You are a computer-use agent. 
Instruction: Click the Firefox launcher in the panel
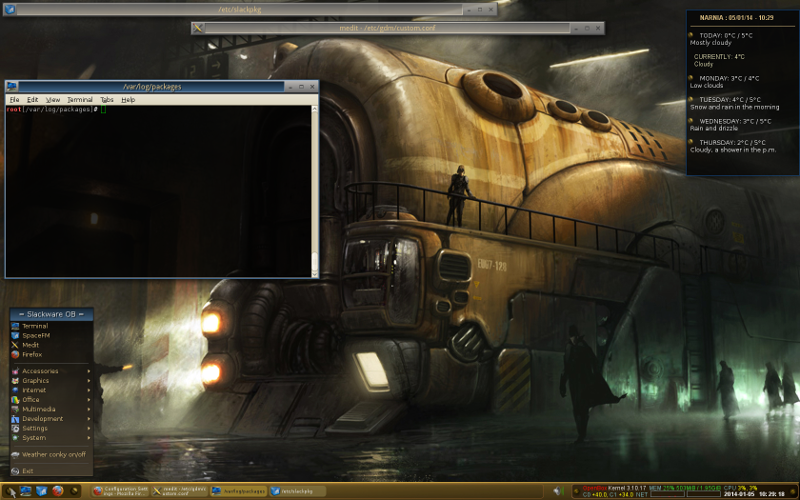click(57, 491)
